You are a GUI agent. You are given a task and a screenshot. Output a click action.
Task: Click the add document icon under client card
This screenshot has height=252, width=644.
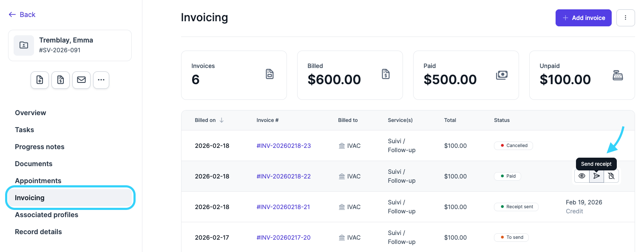[x=40, y=80]
